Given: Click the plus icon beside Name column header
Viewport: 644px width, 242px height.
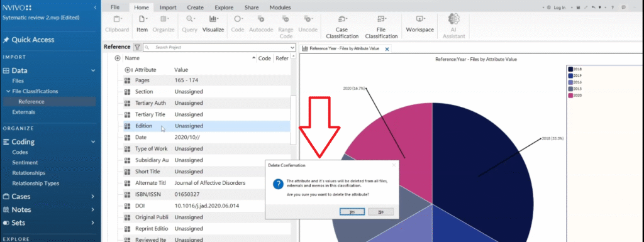Looking at the screenshot, I should 118,58.
